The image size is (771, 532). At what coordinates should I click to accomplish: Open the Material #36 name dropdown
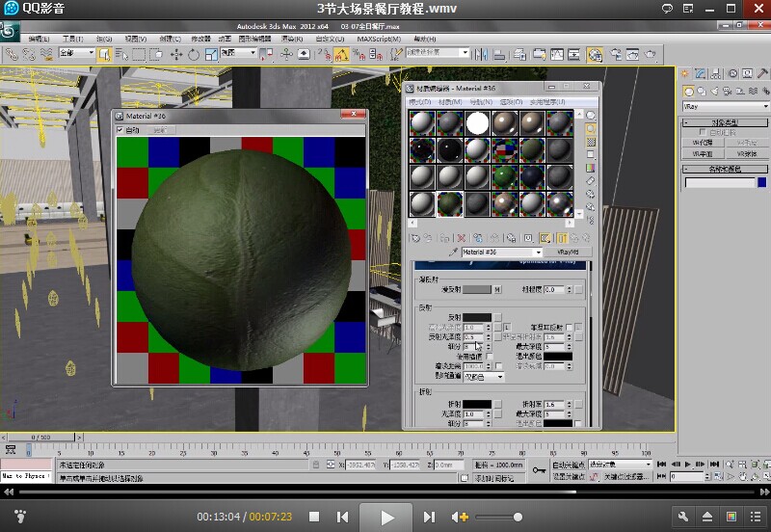(x=501, y=252)
